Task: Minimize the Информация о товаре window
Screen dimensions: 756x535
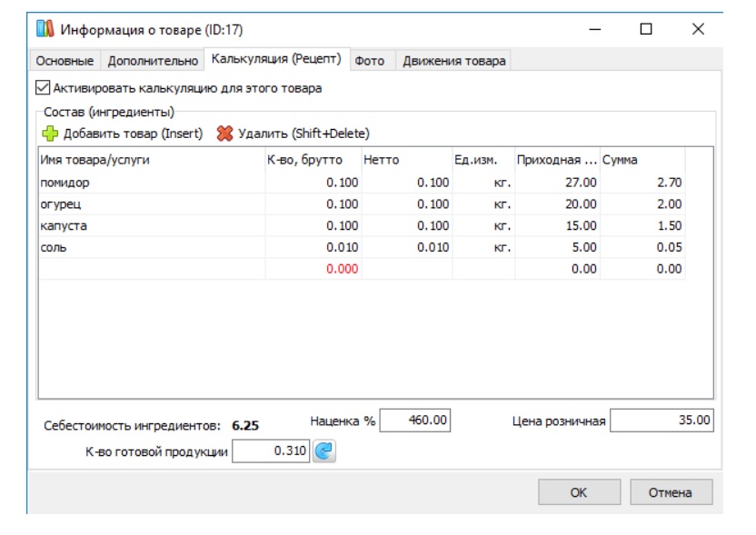Action: [x=595, y=29]
